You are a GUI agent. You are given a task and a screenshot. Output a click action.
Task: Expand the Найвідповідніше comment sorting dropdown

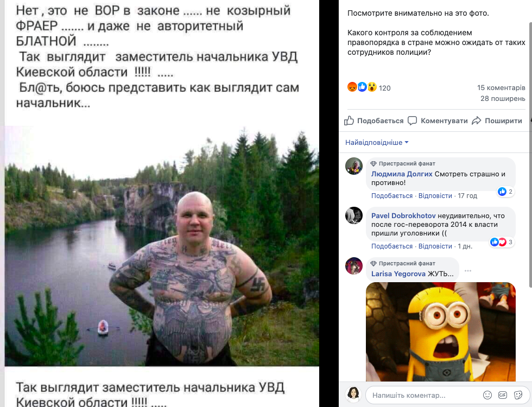click(x=377, y=142)
